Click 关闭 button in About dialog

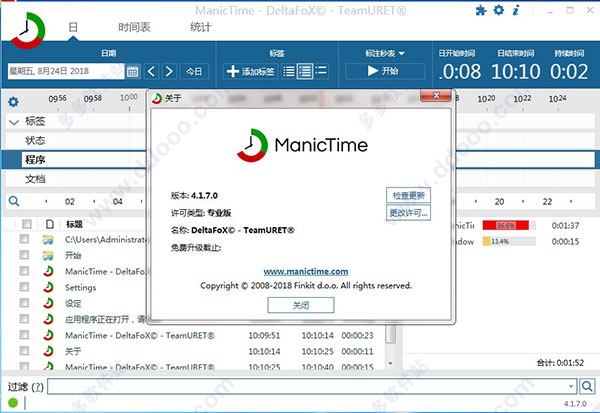[x=301, y=305]
